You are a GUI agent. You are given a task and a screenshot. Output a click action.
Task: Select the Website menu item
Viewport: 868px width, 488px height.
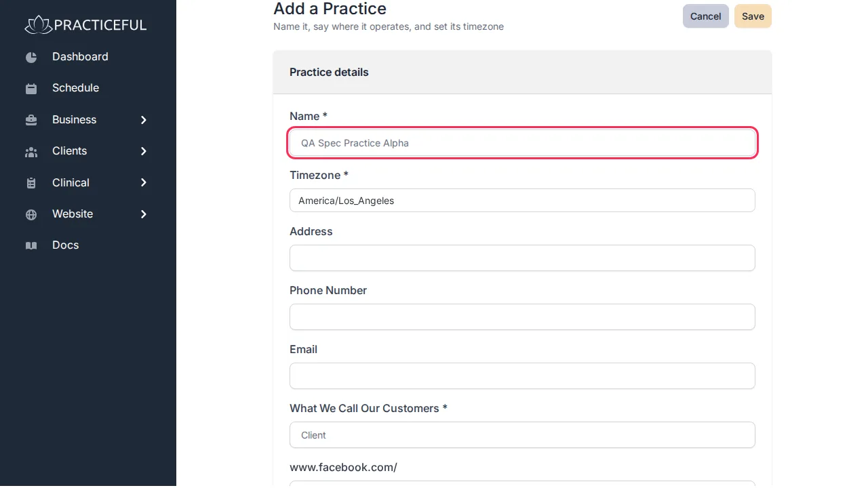click(x=73, y=214)
